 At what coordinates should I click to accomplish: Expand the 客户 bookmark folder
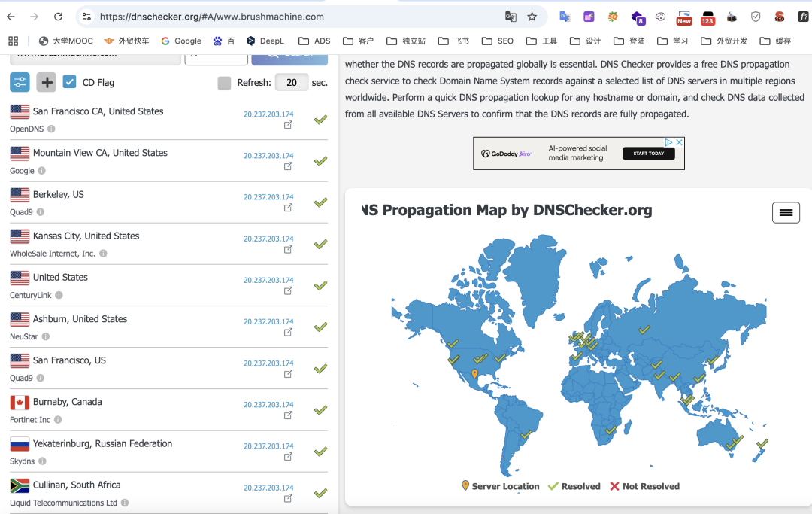358,41
